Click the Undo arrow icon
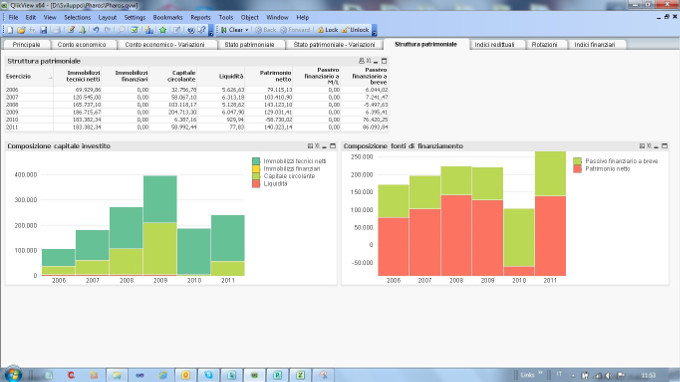680x382 pixels. coord(95,30)
